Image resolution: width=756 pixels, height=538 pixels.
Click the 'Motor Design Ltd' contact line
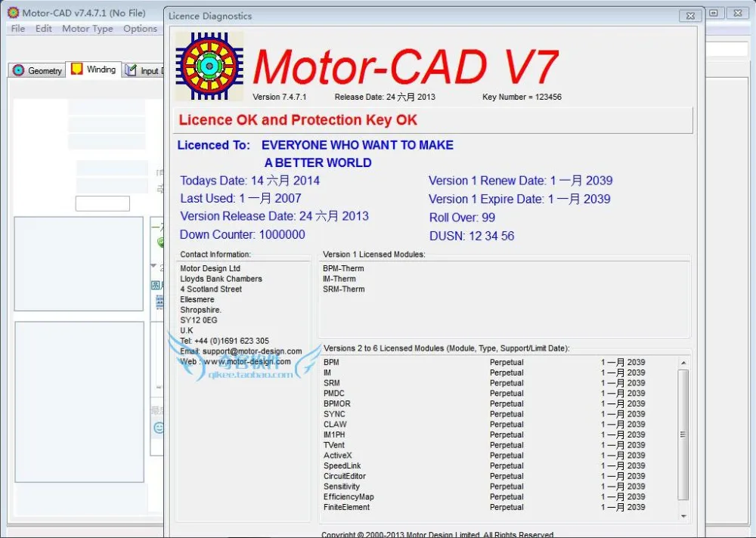tap(209, 268)
